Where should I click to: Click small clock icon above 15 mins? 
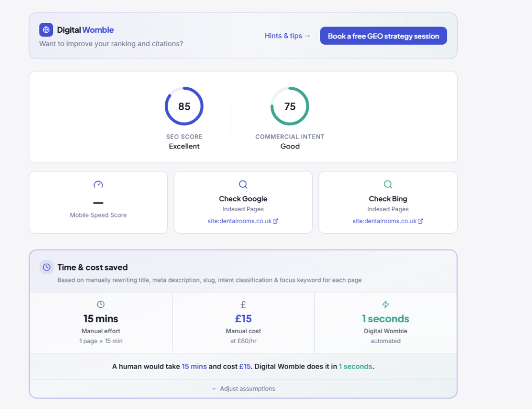pyautogui.click(x=101, y=304)
